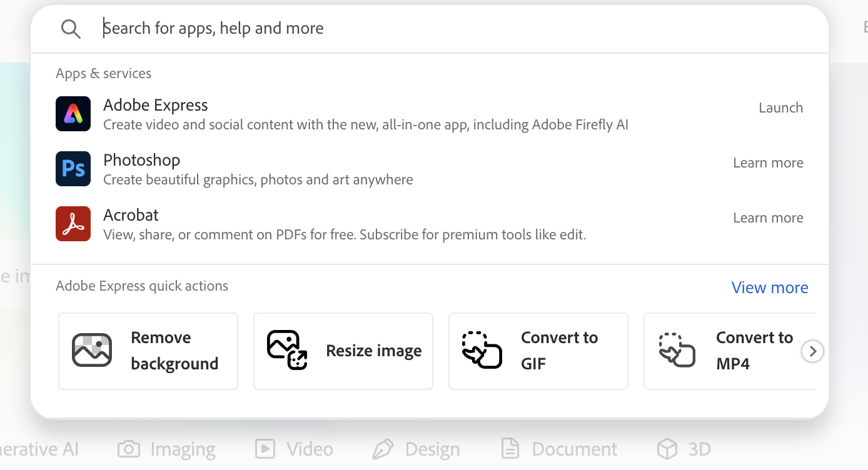The width and height of the screenshot is (868, 470).
Task: Expand more quick actions with the right chevron
Action: pyautogui.click(x=812, y=351)
